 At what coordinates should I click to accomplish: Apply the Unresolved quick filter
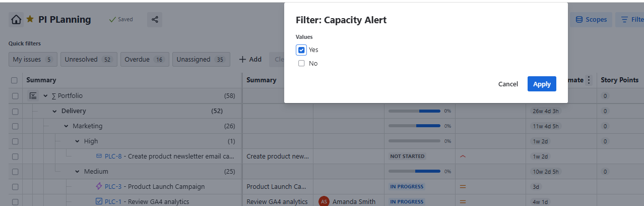point(89,59)
